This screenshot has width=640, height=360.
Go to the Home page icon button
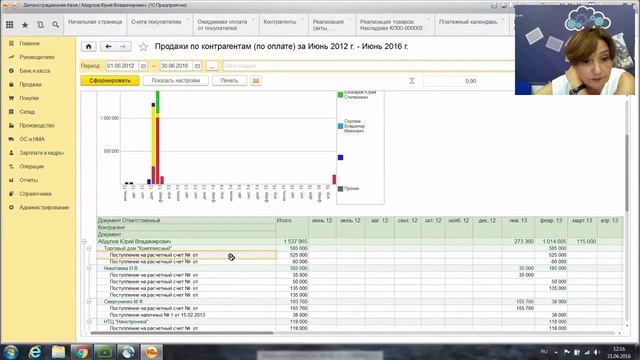pos(89,47)
